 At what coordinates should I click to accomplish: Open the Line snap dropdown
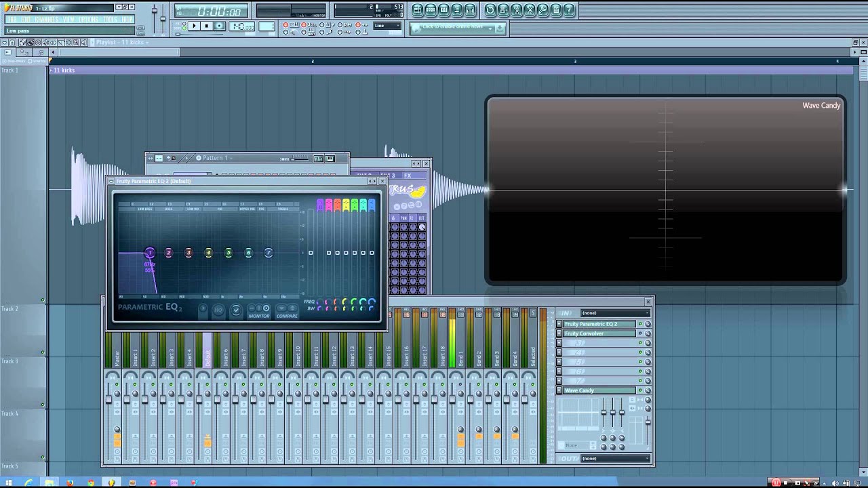pyautogui.click(x=387, y=26)
